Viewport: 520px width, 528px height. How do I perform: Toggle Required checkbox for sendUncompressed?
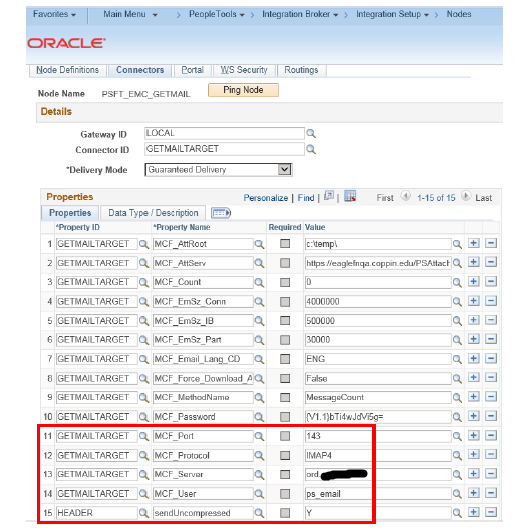tap(285, 513)
